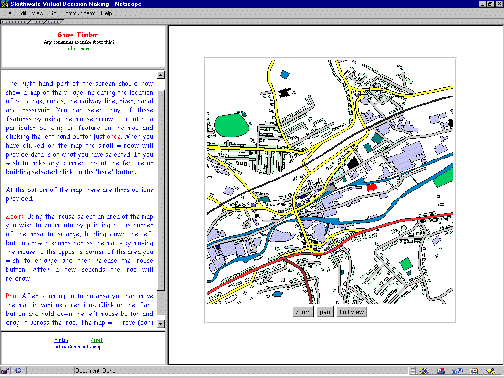The height and width of the screenshot is (378, 504).
Task: Select the green polygon at the map's right edge
Action: click(444, 177)
